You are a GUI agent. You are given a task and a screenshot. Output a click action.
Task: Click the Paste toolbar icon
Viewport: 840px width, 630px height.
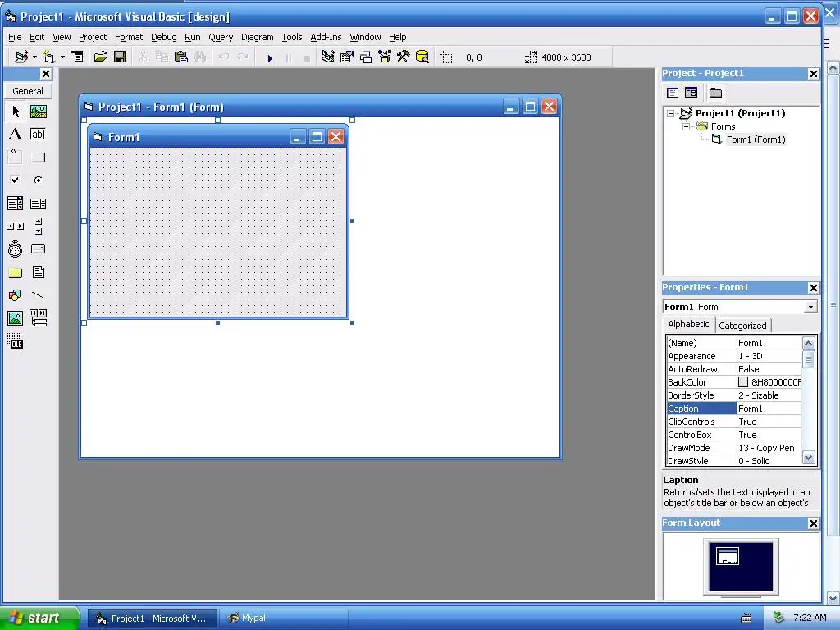coord(181,57)
